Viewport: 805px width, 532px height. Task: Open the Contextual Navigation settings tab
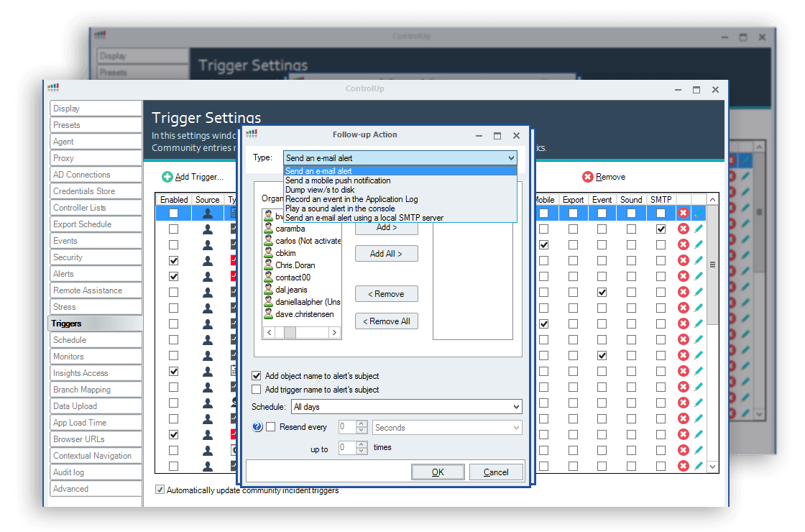coord(96,456)
